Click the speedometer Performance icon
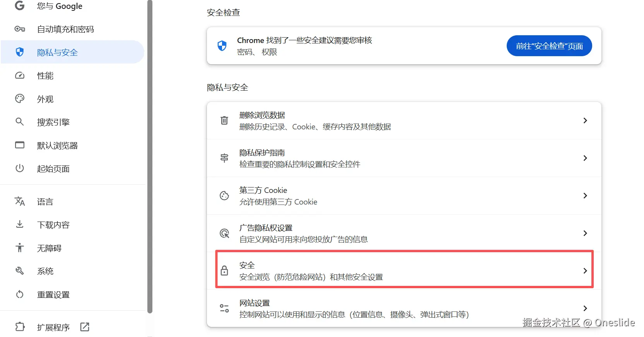This screenshot has height=337, width=644. (x=20, y=76)
